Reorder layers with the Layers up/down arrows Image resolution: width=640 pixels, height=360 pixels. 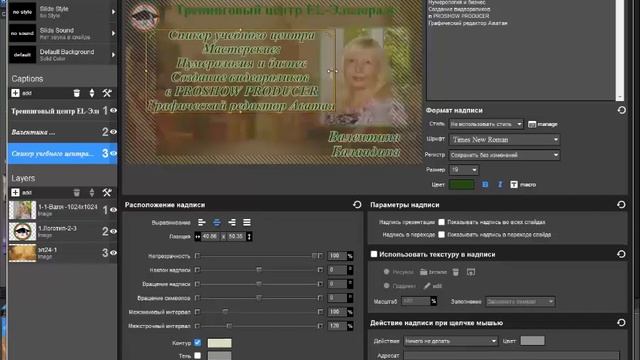[x=91, y=192]
